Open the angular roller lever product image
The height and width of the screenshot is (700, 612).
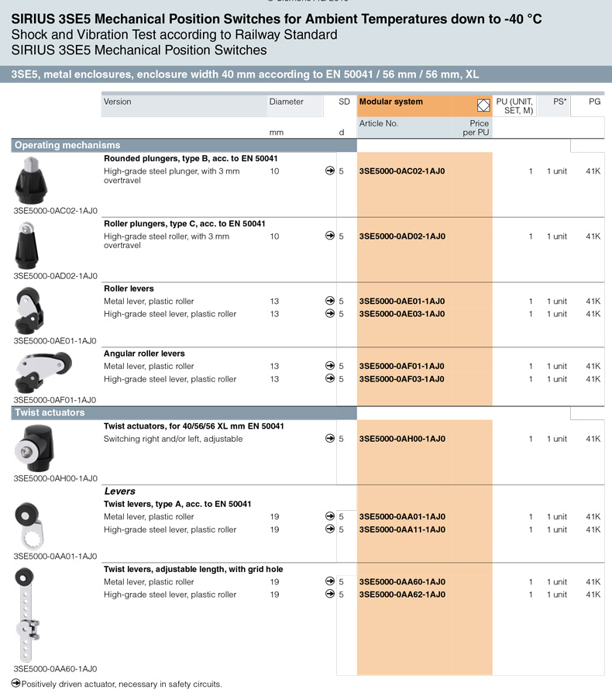[x=41, y=372]
